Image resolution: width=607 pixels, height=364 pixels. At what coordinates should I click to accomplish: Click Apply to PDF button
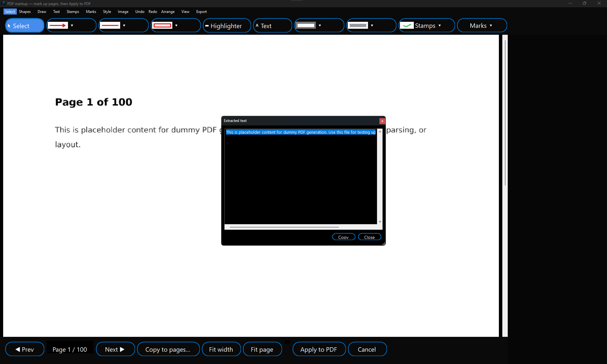click(x=319, y=349)
